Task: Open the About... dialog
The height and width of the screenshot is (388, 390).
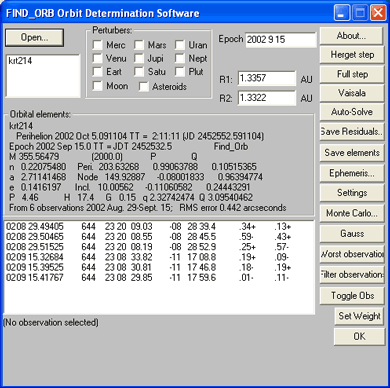Action: pos(351,36)
